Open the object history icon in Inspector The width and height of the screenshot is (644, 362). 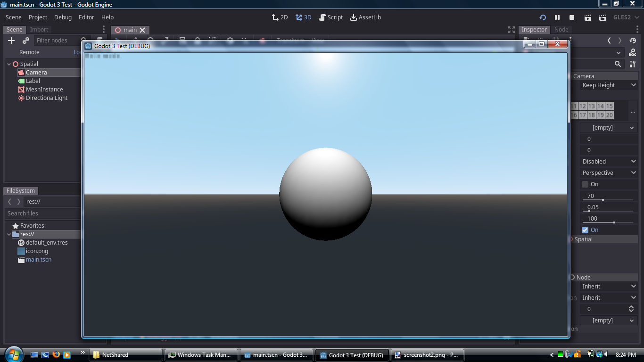[x=633, y=41]
